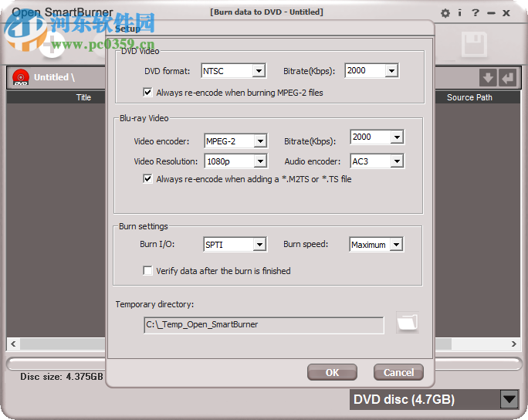Open Burn speed Maximum dropdown
The image size is (528, 420).
click(x=396, y=244)
